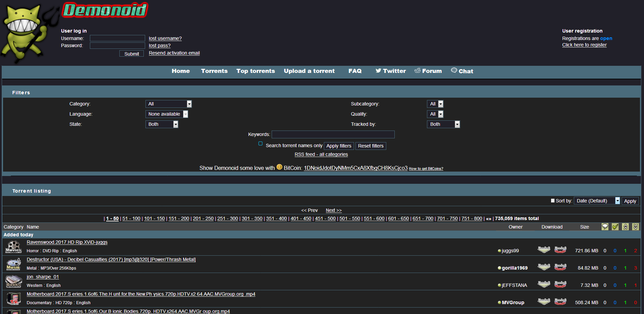Click the green checkmark column header icon

click(615, 227)
